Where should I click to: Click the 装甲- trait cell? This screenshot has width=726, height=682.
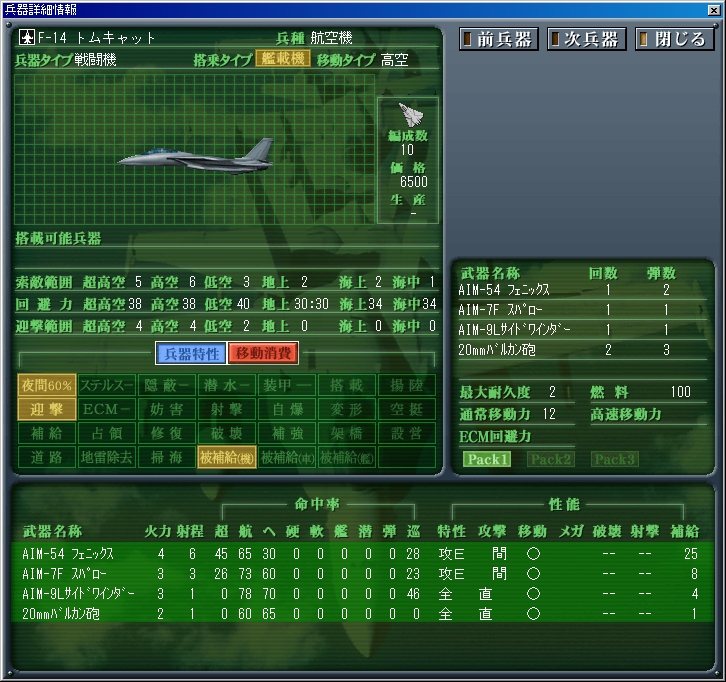(287, 385)
